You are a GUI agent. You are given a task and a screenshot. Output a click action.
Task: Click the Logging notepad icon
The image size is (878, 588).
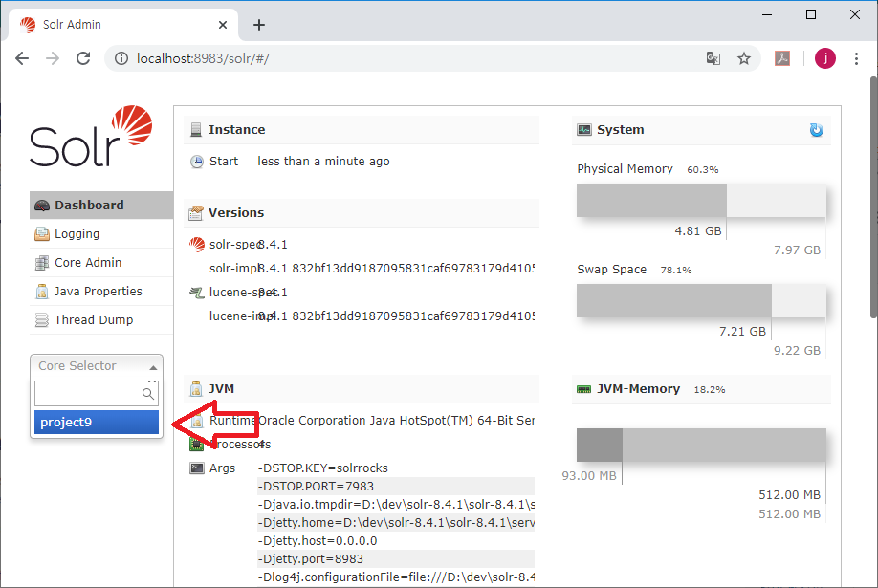(x=42, y=234)
